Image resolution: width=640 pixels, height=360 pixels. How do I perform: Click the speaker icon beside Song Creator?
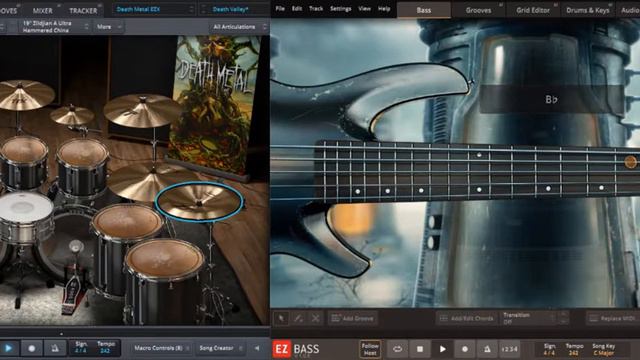click(257, 348)
